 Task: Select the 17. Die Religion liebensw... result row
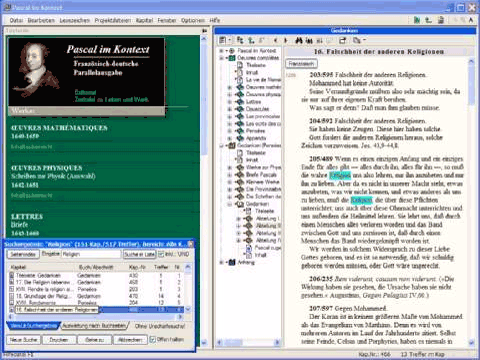click(95, 282)
